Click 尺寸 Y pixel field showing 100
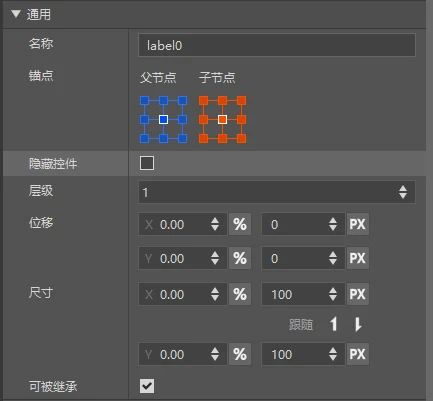 pos(303,354)
